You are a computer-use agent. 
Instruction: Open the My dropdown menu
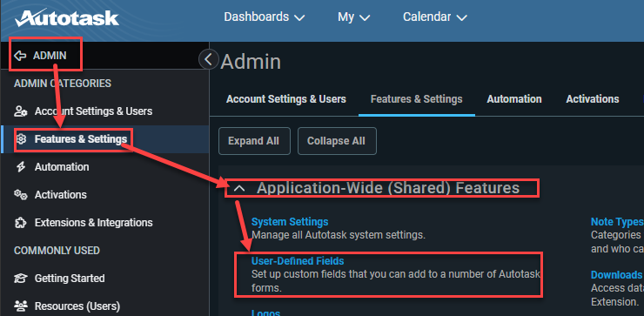(353, 17)
